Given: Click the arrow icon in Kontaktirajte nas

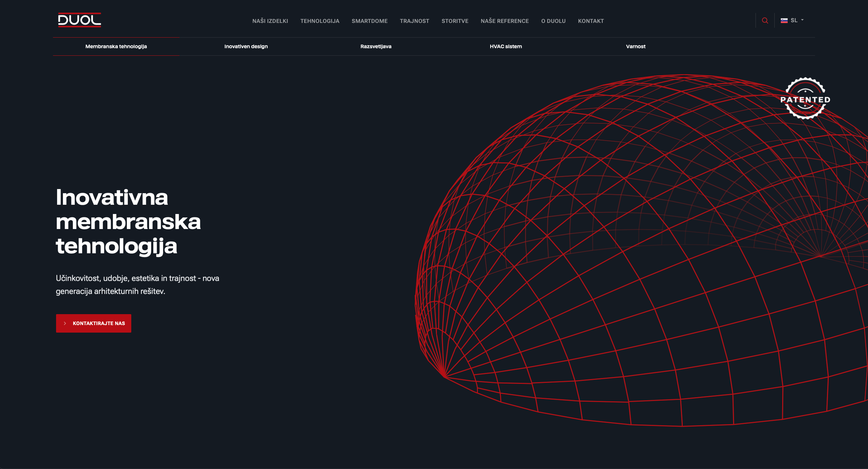Looking at the screenshot, I should pyautogui.click(x=65, y=323).
